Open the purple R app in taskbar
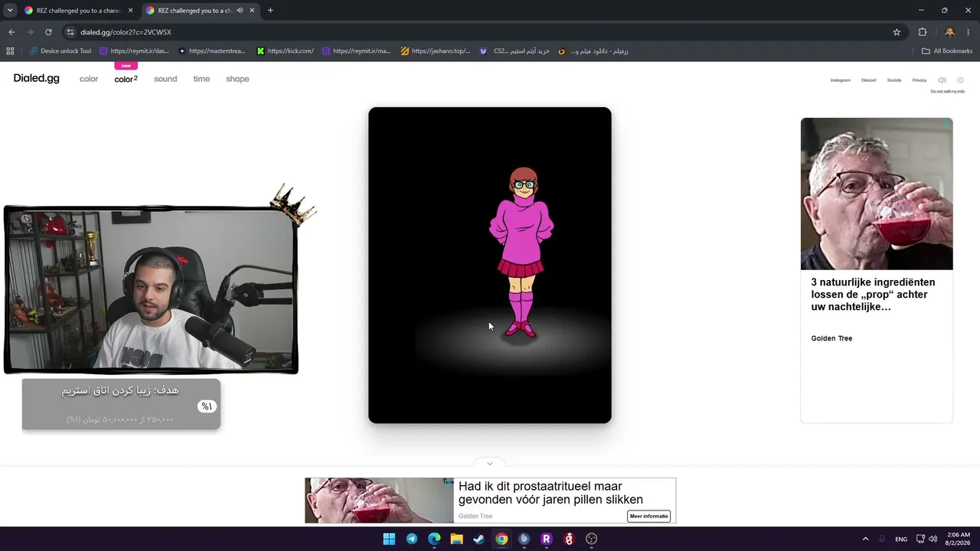The image size is (980, 551). tap(546, 539)
